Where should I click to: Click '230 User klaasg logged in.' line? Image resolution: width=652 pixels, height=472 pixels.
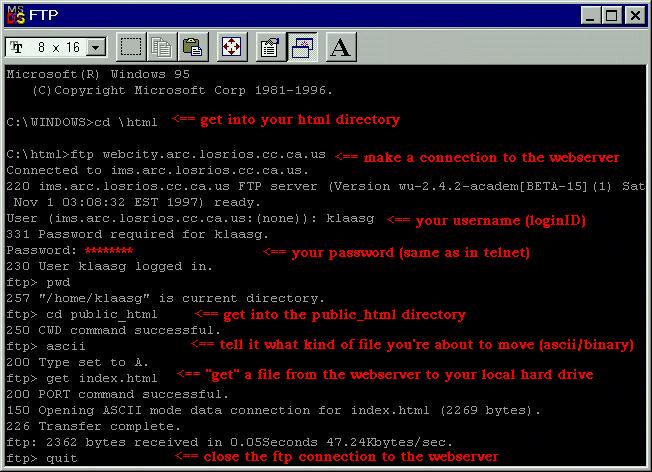pyautogui.click(x=109, y=267)
